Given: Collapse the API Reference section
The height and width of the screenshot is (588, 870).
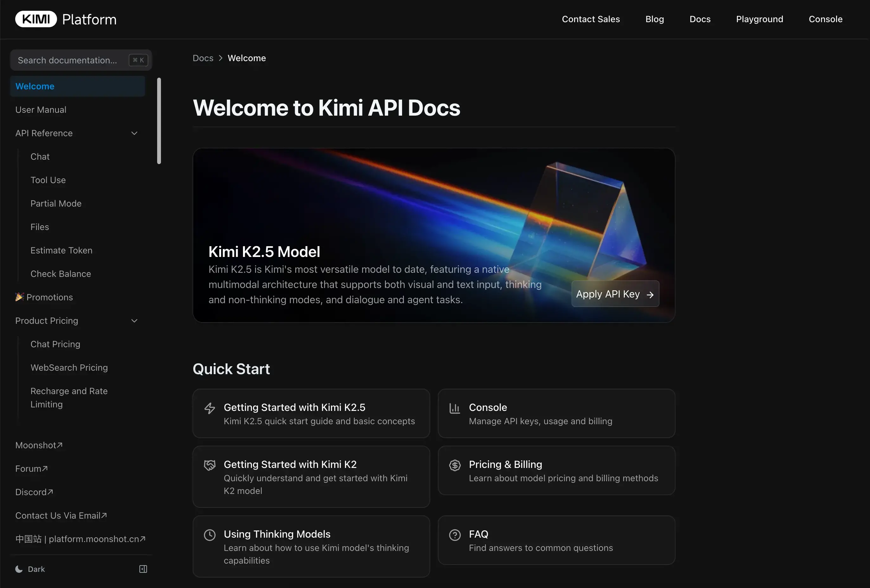Looking at the screenshot, I should (x=134, y=133).
